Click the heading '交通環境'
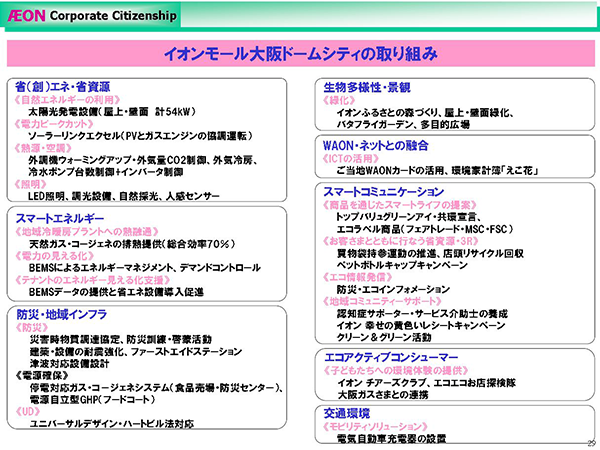Image resolution: width=600 pixels, height=450 pixels. [x=347, y=413]
